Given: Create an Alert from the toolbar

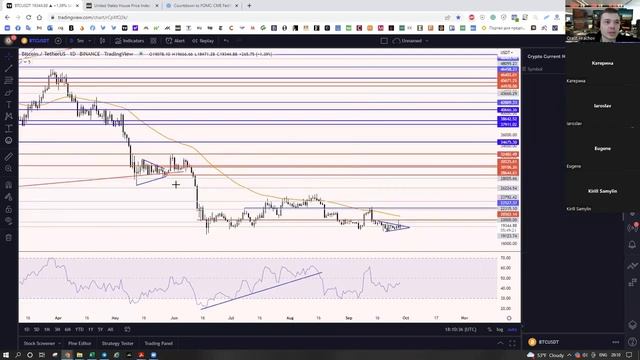Looking at the screenshot, I should point(175,41).
